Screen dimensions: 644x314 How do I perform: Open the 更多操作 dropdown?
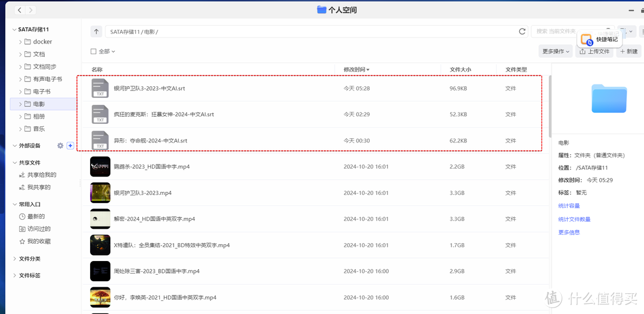[555, 51]
